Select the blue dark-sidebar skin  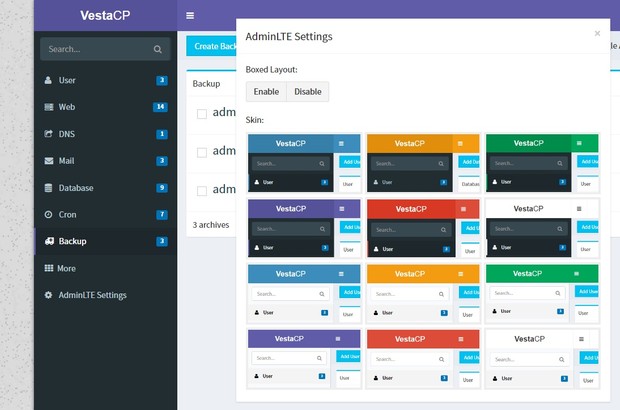click(x=304, y=163)
